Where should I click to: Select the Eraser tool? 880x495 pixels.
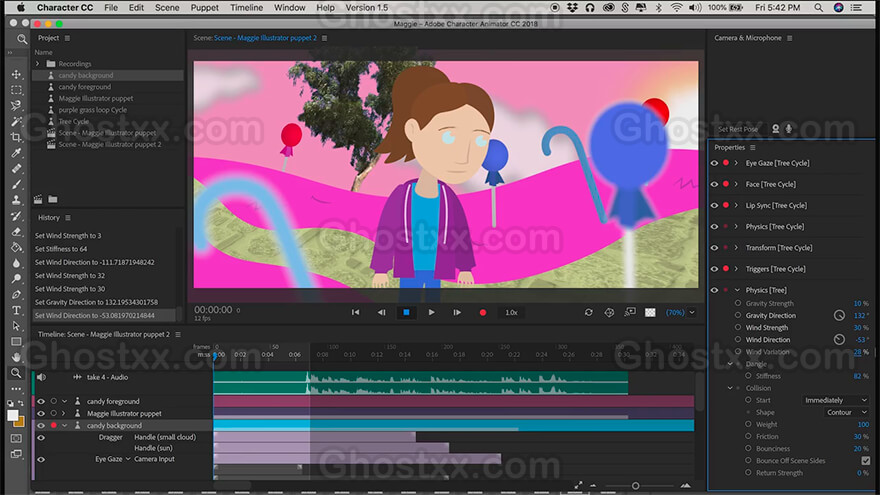(x=16, y=231)
